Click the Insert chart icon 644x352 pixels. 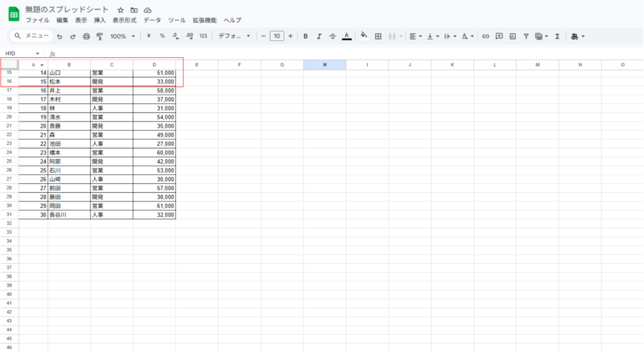tap(513, 37)
